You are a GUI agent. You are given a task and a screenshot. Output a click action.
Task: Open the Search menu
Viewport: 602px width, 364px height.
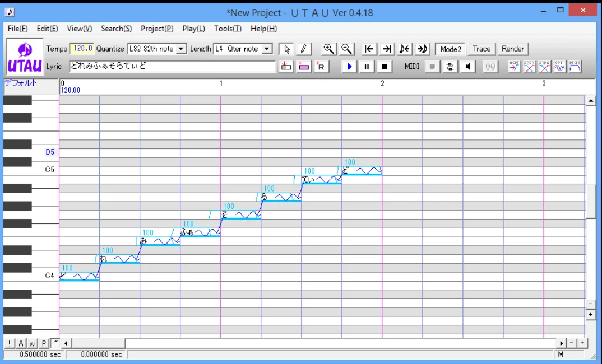point(117,29)
